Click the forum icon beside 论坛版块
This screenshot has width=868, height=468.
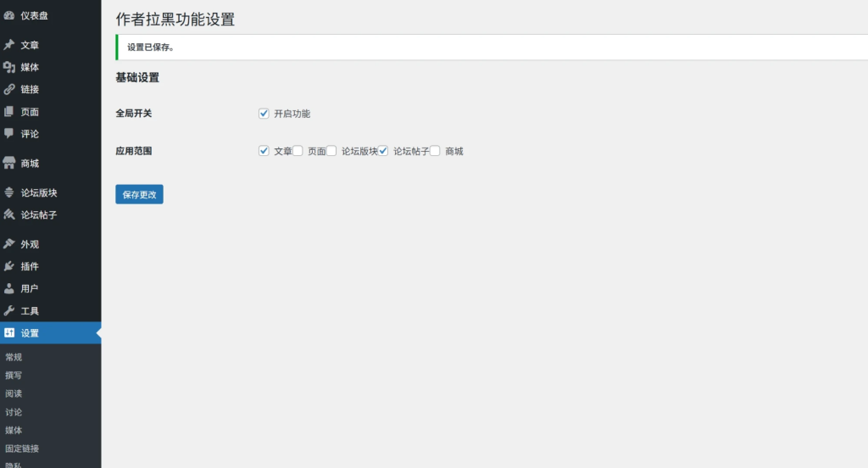(8, 192)
